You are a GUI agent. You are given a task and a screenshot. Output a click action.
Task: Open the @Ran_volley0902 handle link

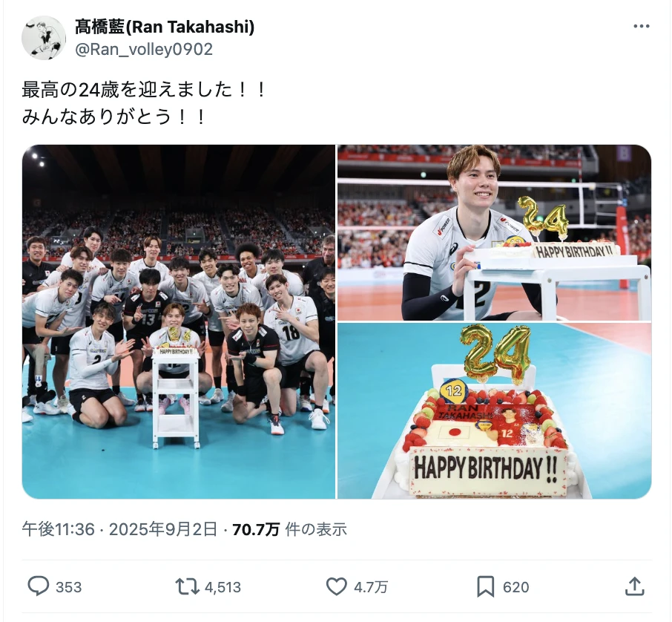[x=144, y=49]
